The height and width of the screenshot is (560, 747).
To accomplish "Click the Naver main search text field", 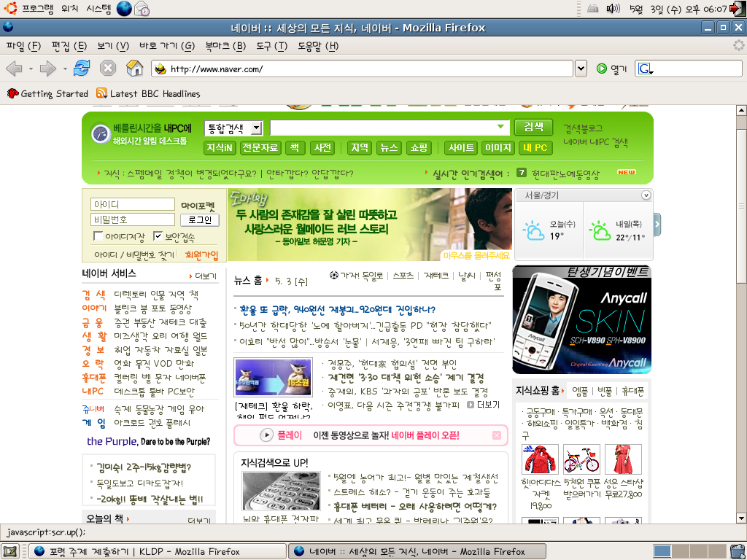I will (x=390, y=128).
